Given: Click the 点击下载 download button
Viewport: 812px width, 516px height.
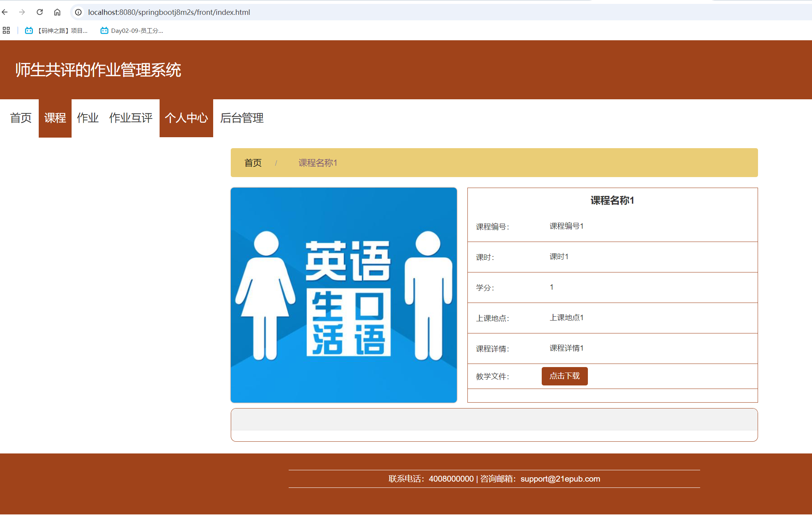Looking at the screenshot, I should 564,376.
